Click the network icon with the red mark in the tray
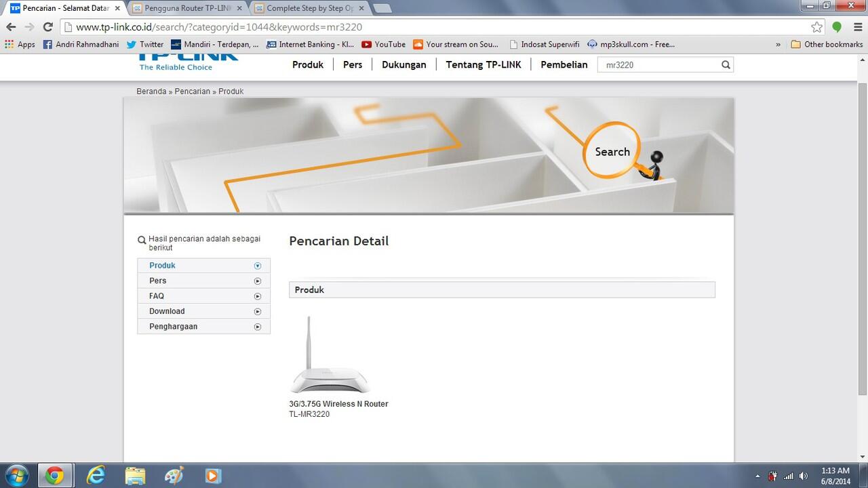Image resolution: width=868 pixels, height=488 pixels. pyautogui.click(x=772, y=476)
